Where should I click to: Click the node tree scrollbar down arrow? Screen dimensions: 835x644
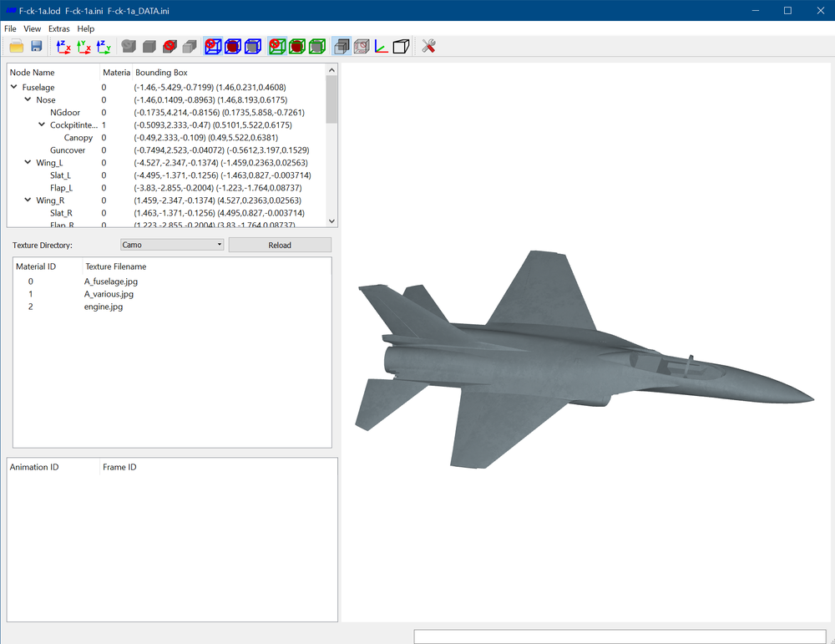pos(331,221)
